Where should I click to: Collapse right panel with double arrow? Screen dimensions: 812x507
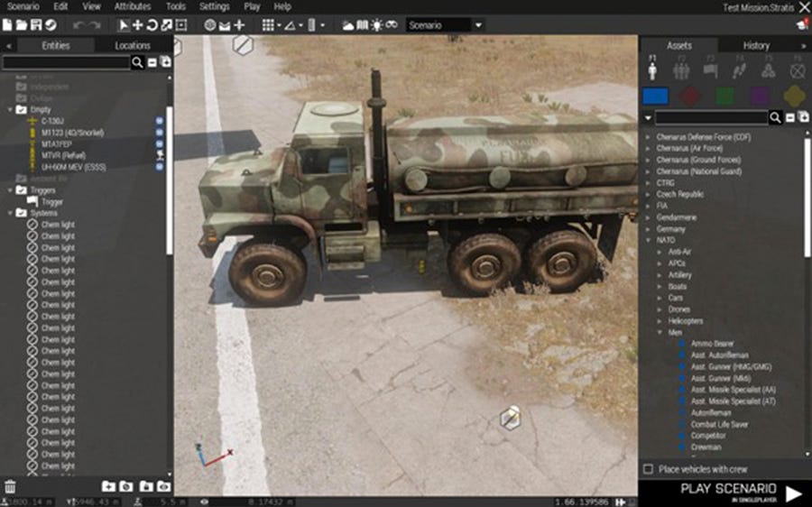point(803,46)
